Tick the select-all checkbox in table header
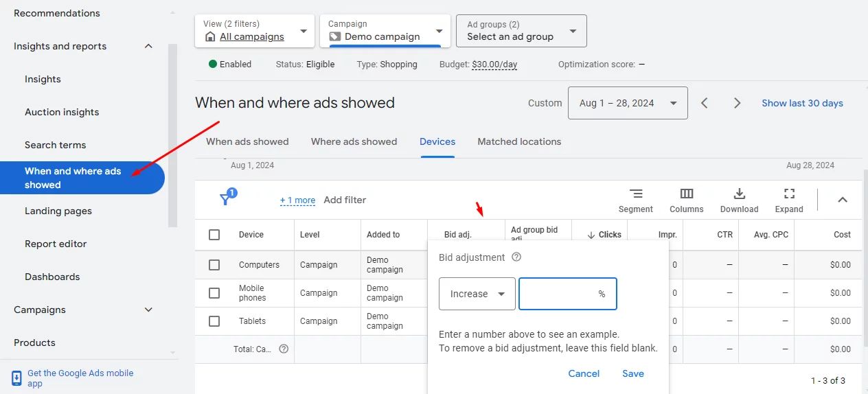Viewport: 868px width, 394px height. 214,235
